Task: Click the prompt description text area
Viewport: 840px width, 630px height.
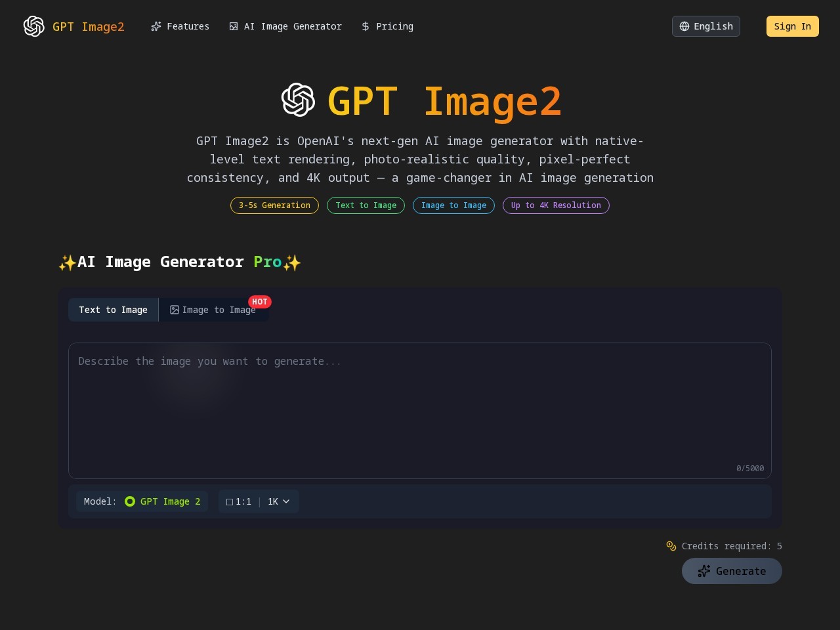Action: pyautogui.click(x=420, y=411)
